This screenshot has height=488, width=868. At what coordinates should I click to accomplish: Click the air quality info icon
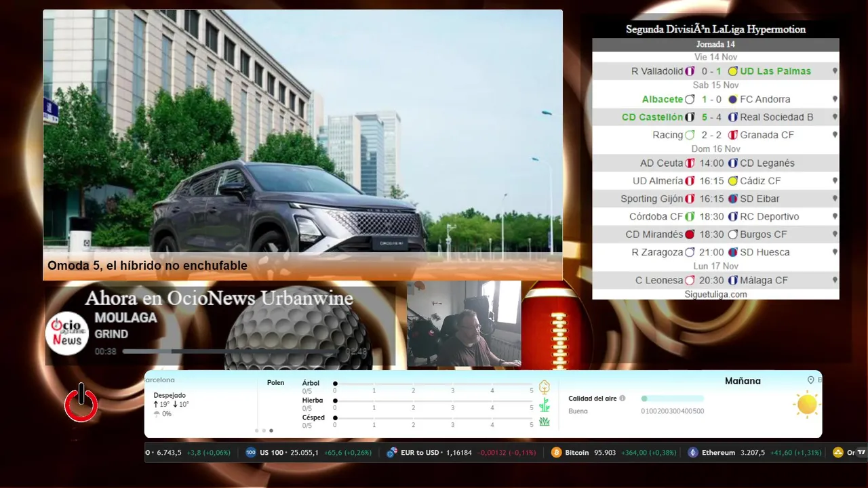623,399
